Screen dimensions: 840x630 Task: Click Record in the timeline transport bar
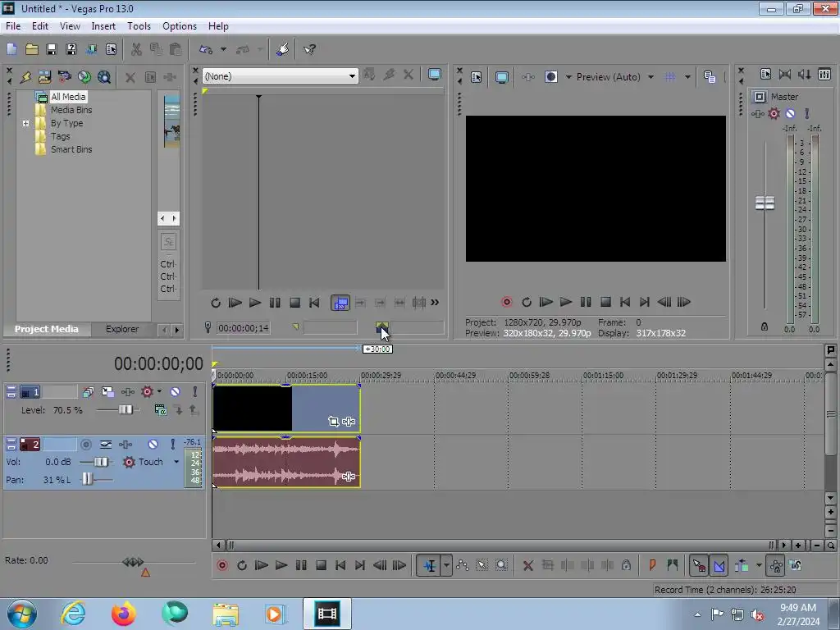pyautogui.click(x=222, y=565)
